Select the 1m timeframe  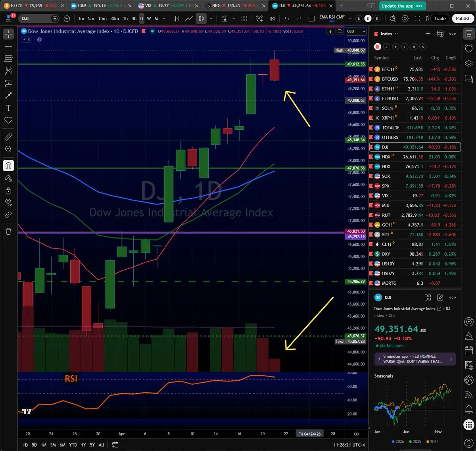81,19
